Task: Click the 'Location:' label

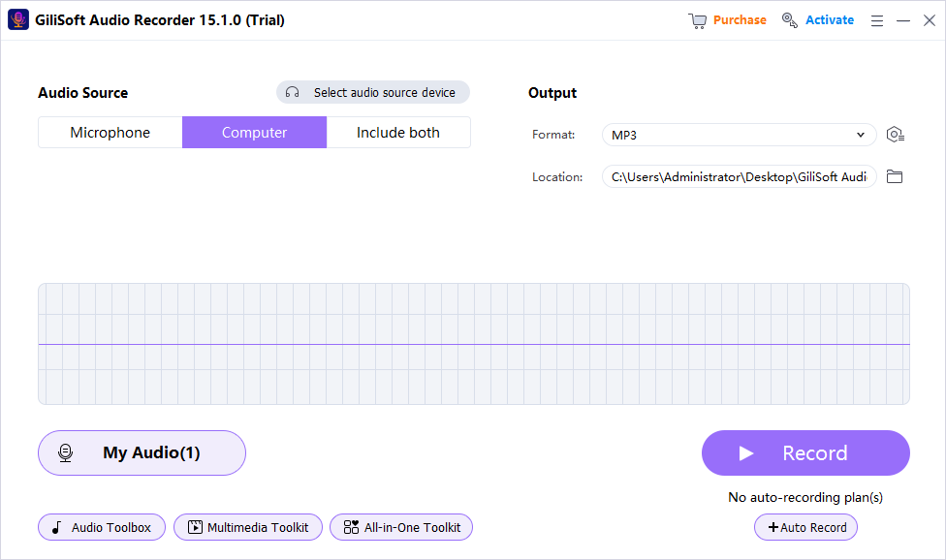Action: 557,177
